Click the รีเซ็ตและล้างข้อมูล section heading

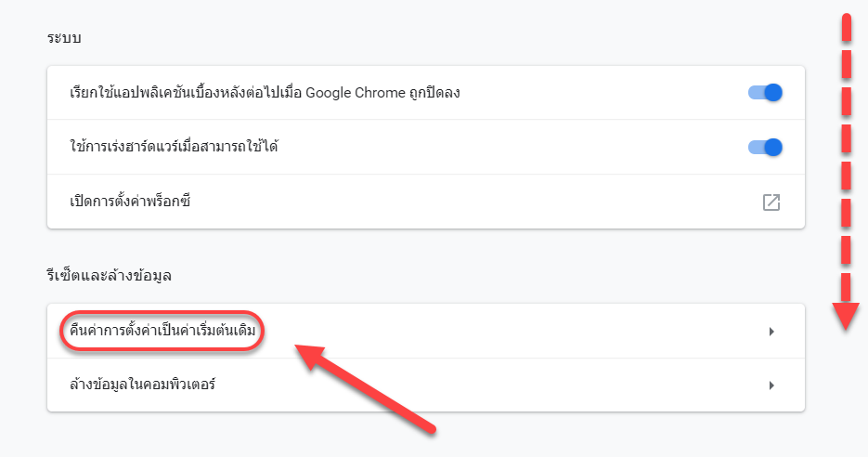point(109,275)
